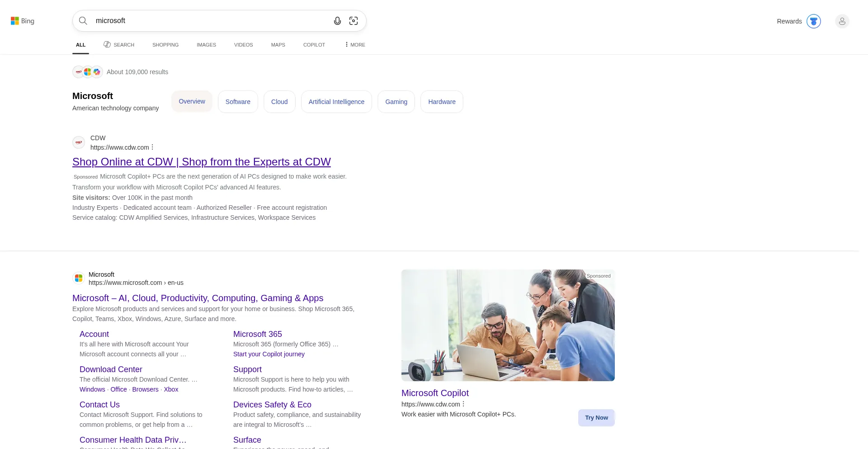This screenshot has width=868, height=449.
Task: Open the Microsoft Copilot ad title
Action: pos(435,393)
